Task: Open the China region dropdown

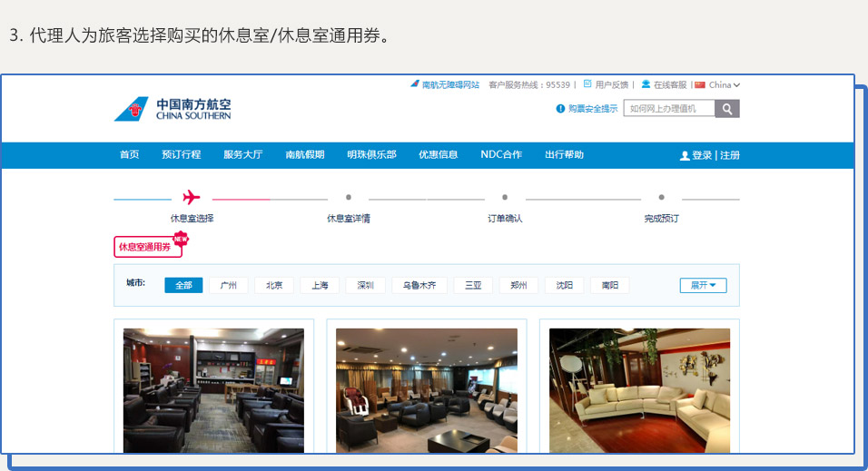Action: [718, 84]
